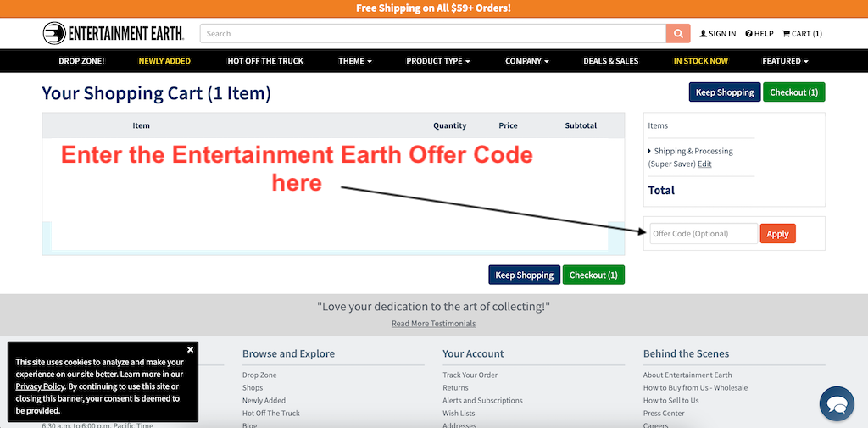Click the Browse and Explore heading

coord(288,353)
